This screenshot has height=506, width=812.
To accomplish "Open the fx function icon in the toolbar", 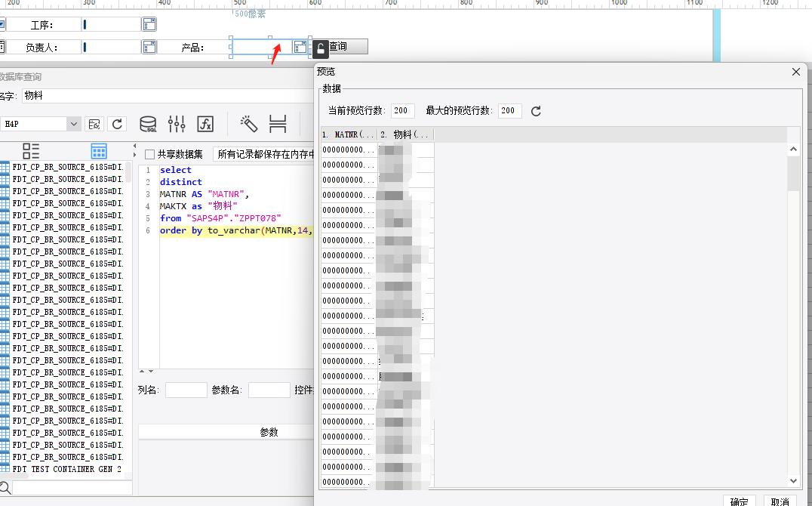I will [205, 124].
